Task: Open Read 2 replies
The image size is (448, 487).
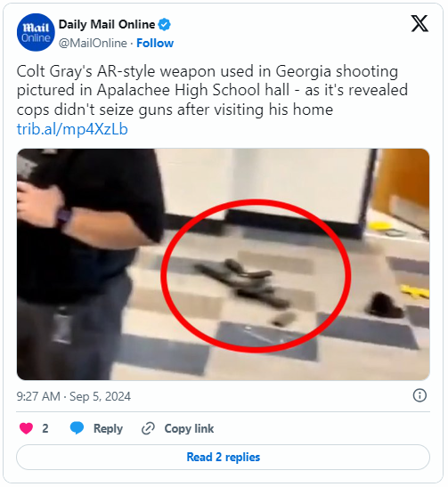Action: [223, 458]
